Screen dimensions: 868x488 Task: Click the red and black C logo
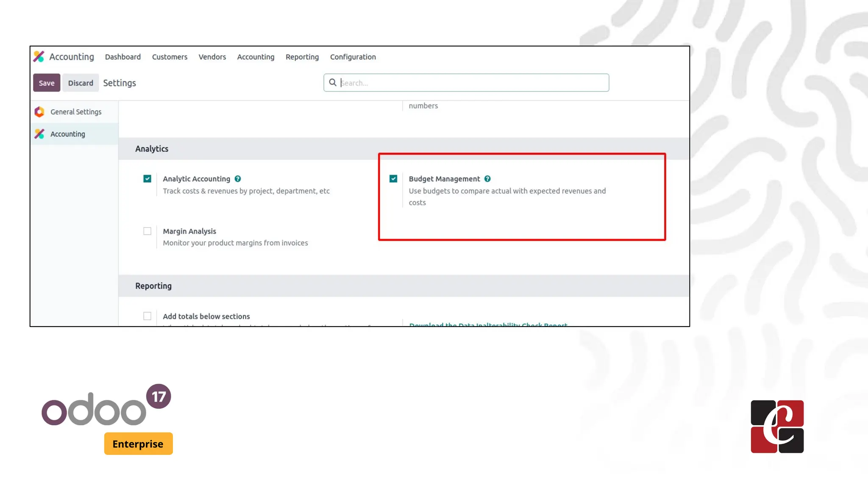[x=777, y=427]
